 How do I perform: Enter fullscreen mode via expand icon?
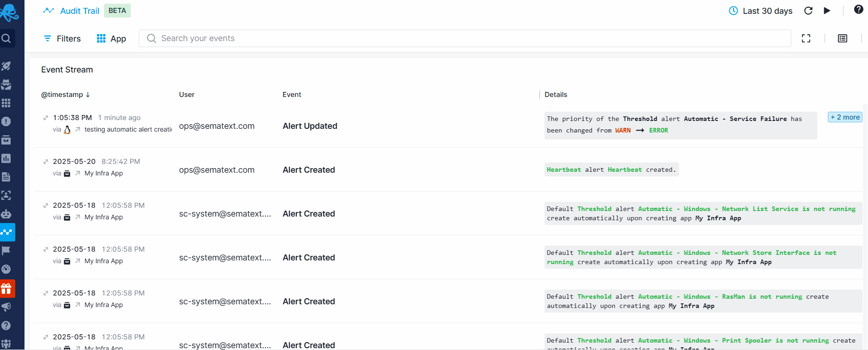point(806,38)
